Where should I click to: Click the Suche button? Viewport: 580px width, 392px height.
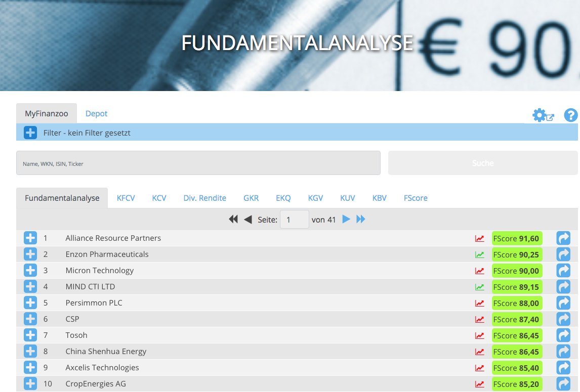(x=483, y=163)
